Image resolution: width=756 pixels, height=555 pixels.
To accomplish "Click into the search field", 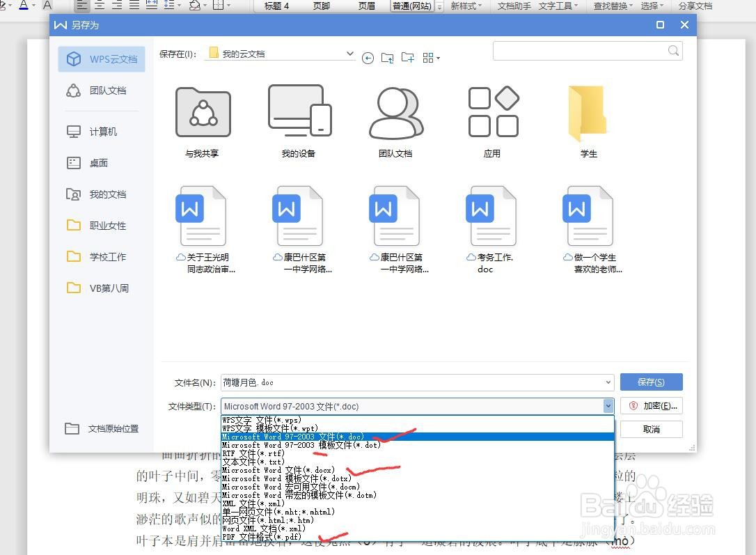I will click(580, 51).
